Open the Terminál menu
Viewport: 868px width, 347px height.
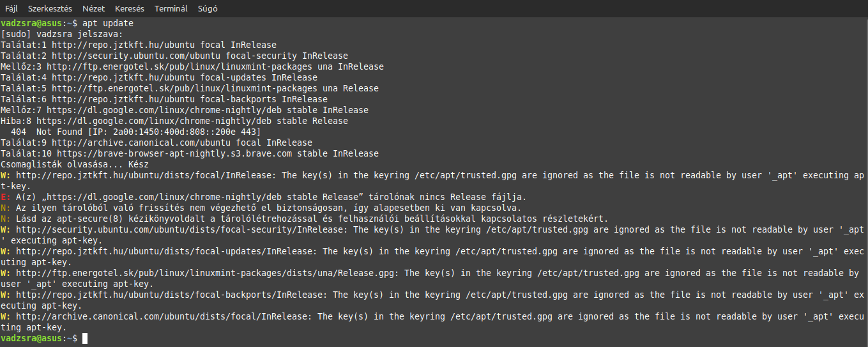click(171, 9)
